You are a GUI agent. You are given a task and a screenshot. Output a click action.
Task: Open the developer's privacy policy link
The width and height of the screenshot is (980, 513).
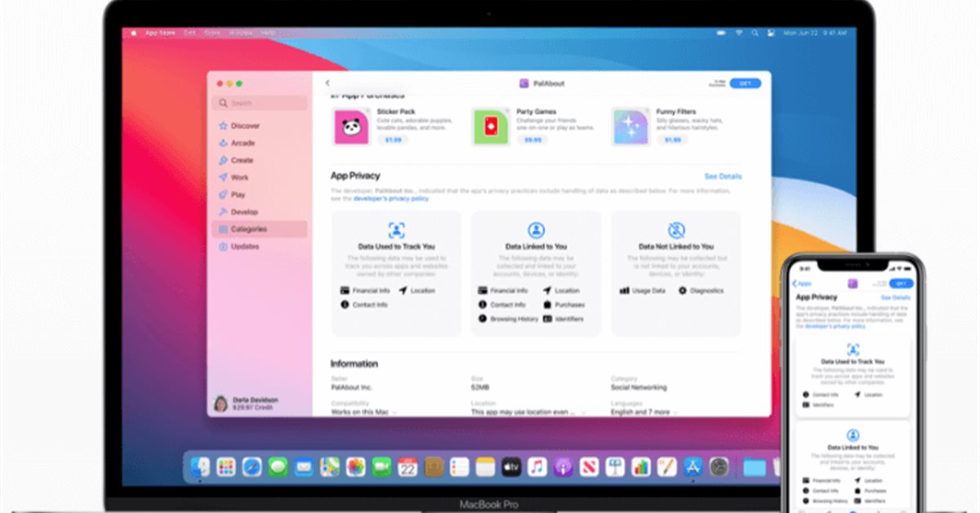point(390,199)
